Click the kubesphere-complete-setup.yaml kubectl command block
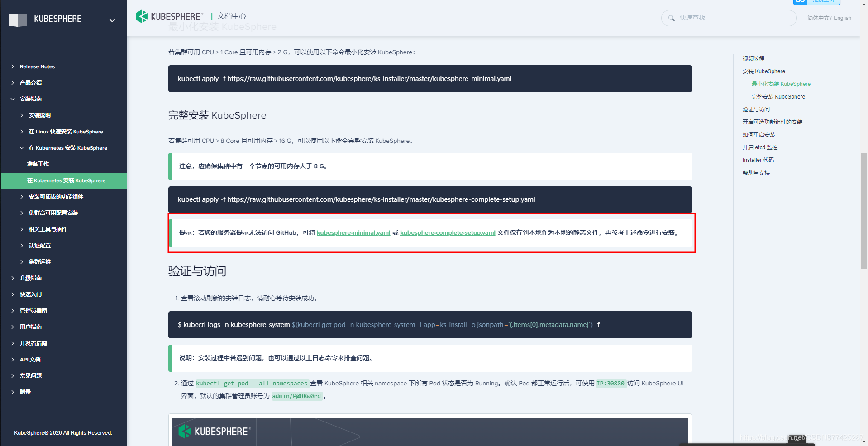 430,199
